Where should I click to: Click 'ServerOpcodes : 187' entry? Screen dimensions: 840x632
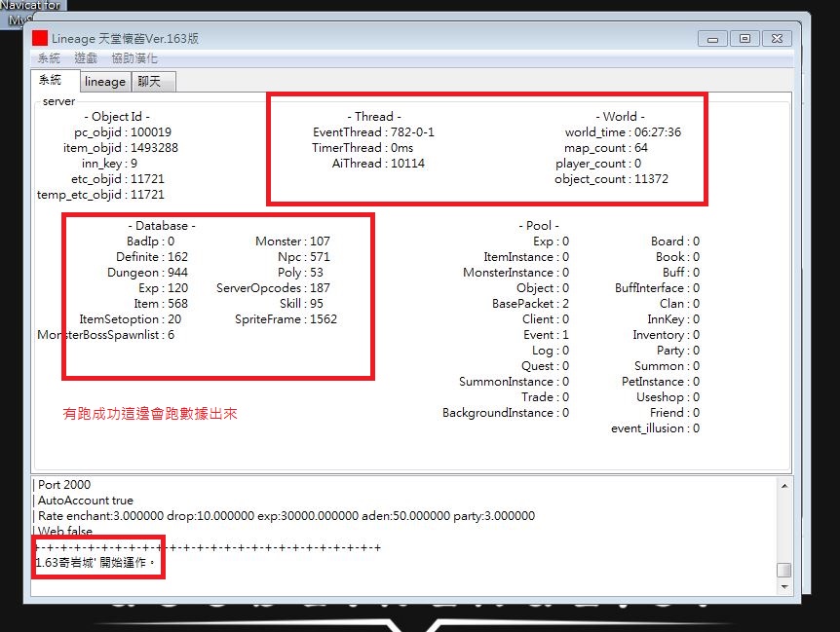[273, 288]
